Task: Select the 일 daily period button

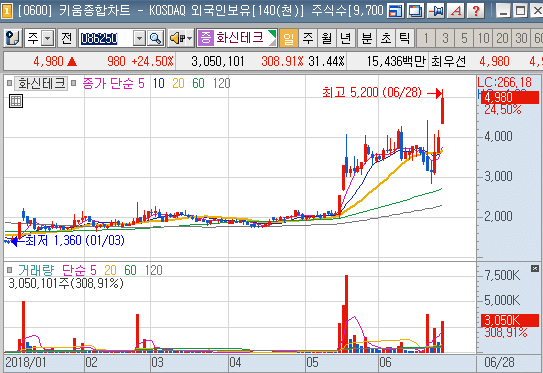Action: click(288, 38)
